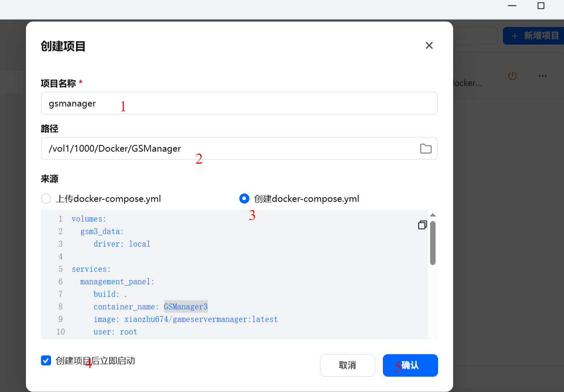Screen dimensions: 564x392
Task: Open the ellipsis more-options menu
Action: (x=543, y=76)
